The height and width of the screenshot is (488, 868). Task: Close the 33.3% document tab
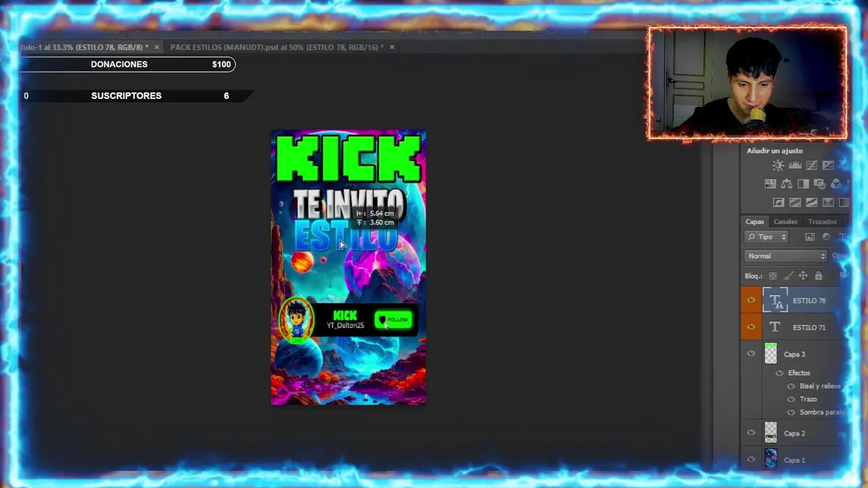coord(156,47)
